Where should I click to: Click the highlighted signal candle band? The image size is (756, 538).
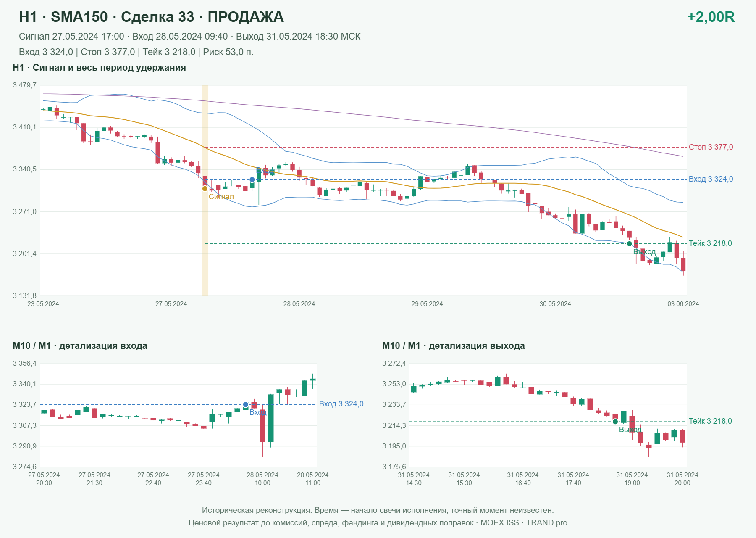[205, 190]
